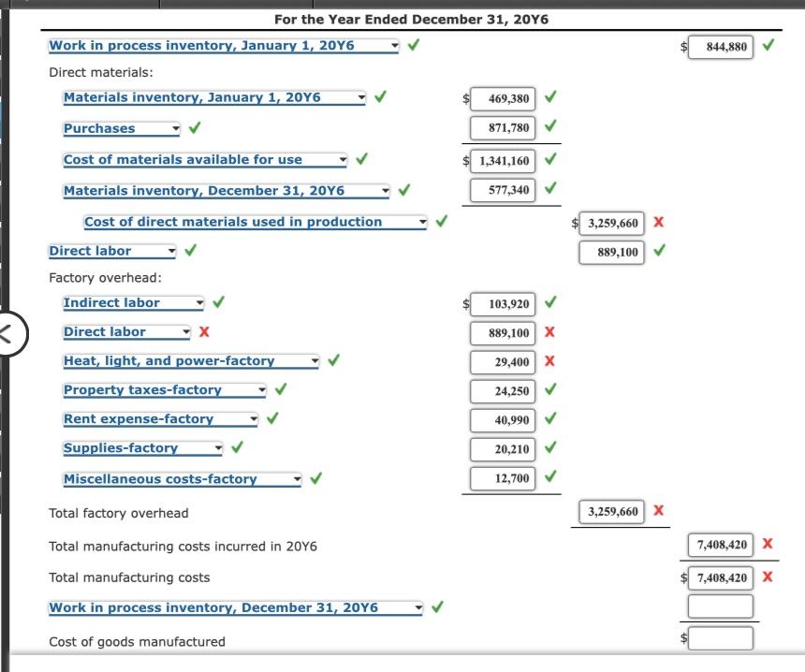Click red X beside Total factory overhead amount
Viewport: 805px width, 672px height.
click(x=659, y=510)
